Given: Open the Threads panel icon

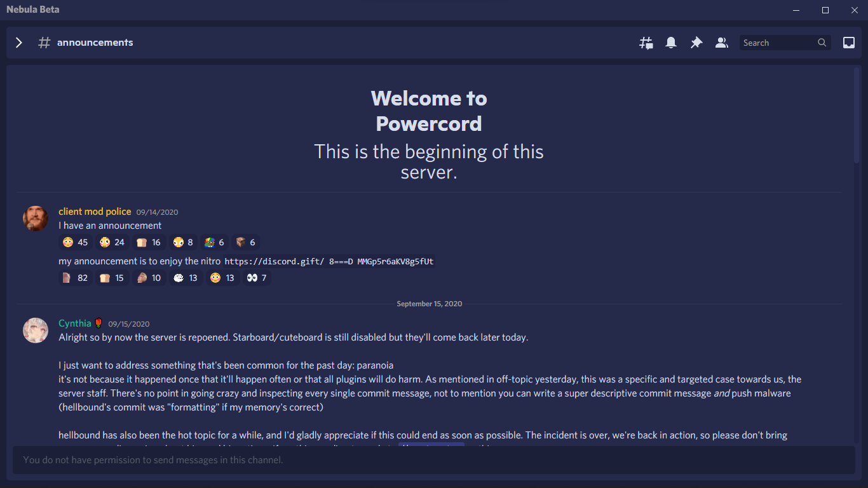Looking at the screenshot, I should tap(646, 43).
